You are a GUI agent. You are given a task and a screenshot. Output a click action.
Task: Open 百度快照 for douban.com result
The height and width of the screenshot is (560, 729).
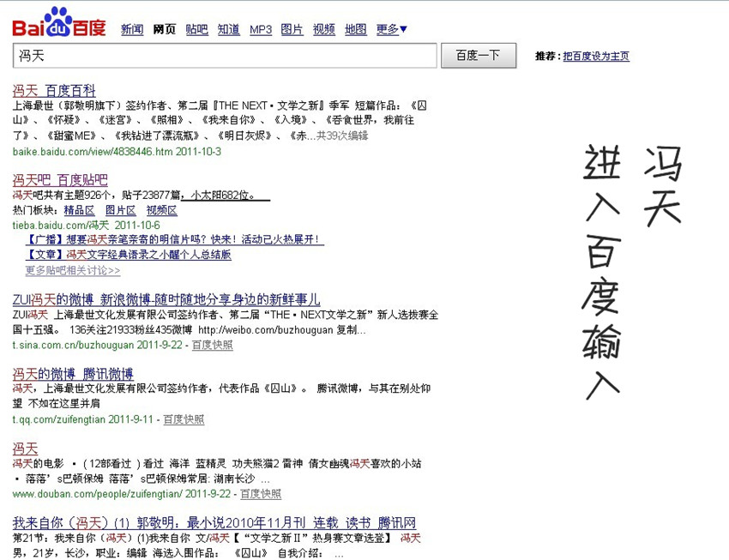[x=261, y=494]
